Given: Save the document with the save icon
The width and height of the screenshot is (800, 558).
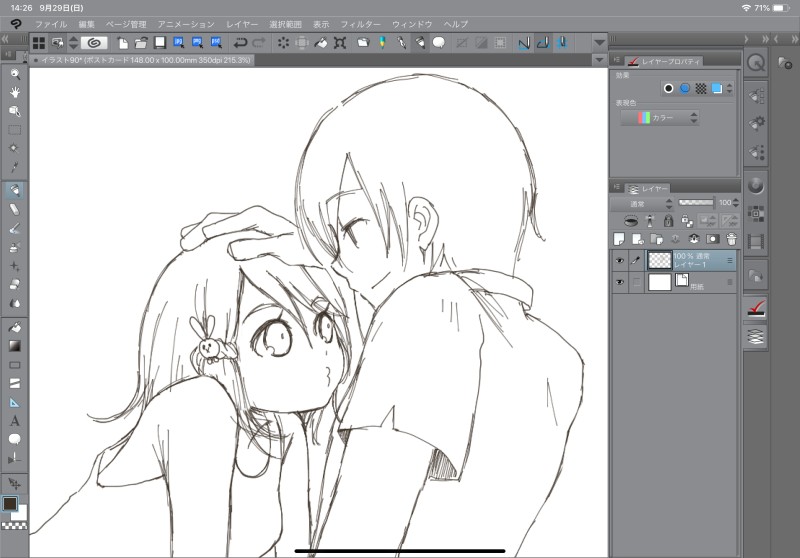Looking at the screenshot, I should [x=160, y=43].
